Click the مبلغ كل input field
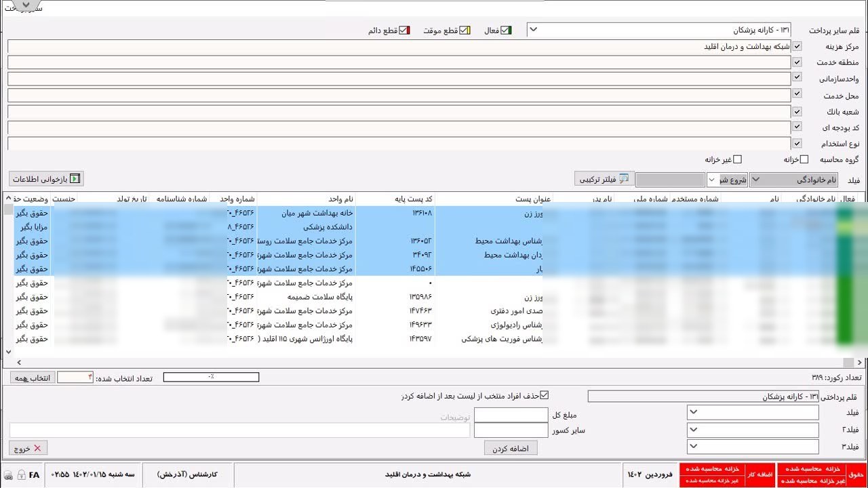 [511, 414]
